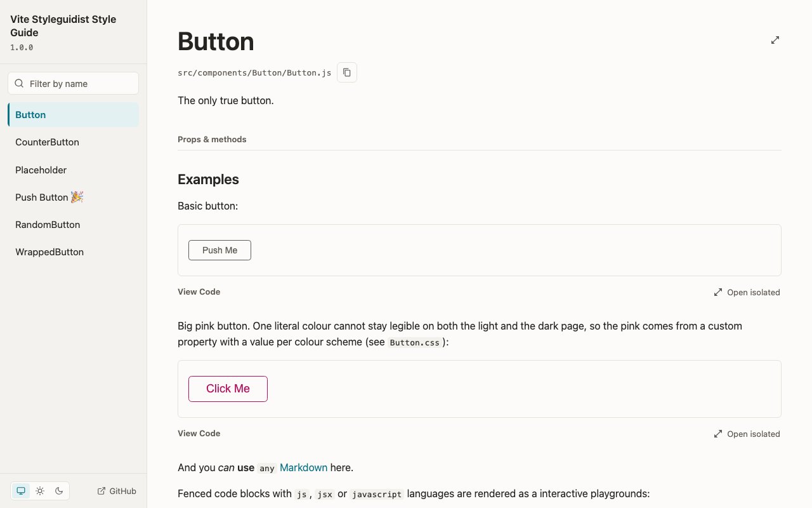
Task: Click the search magnifier icon in sidebar
Action: click(20, 83)
